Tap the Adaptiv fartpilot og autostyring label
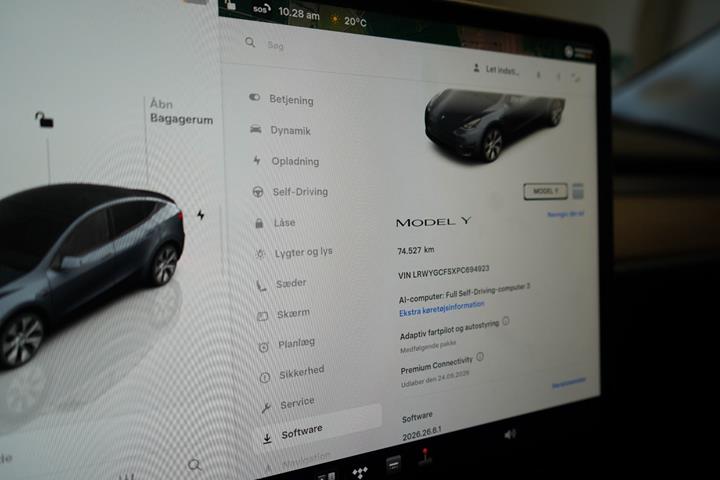 [x=450, y=331]
